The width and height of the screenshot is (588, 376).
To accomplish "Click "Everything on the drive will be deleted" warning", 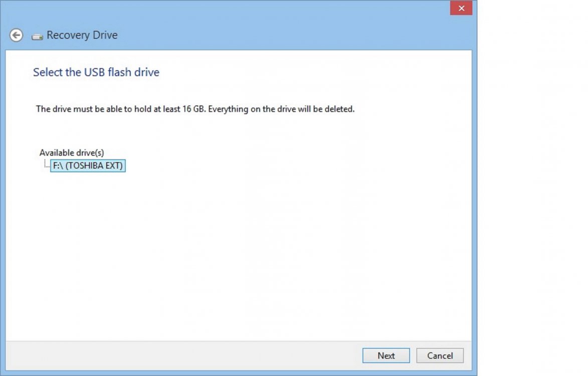I will click(x=281, y=109).
